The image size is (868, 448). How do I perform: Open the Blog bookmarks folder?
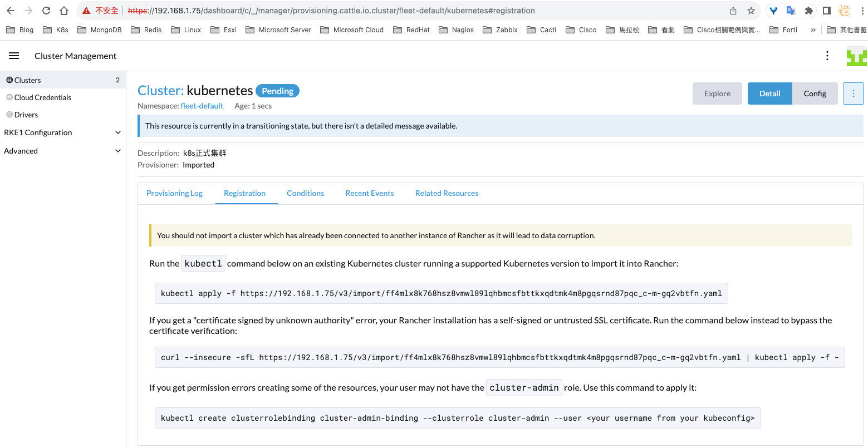pos(19,30)
